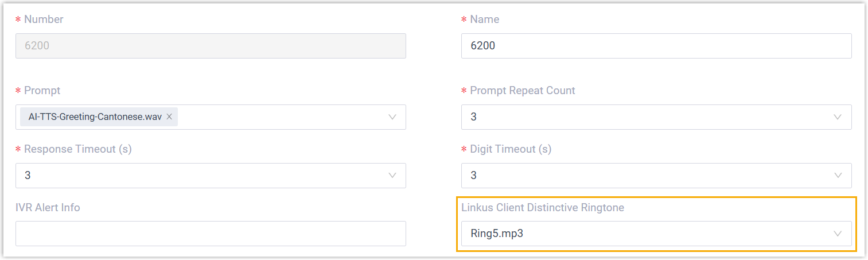
Task: Click the Response Timeout chevron arrow
Action: coord(392,176)
